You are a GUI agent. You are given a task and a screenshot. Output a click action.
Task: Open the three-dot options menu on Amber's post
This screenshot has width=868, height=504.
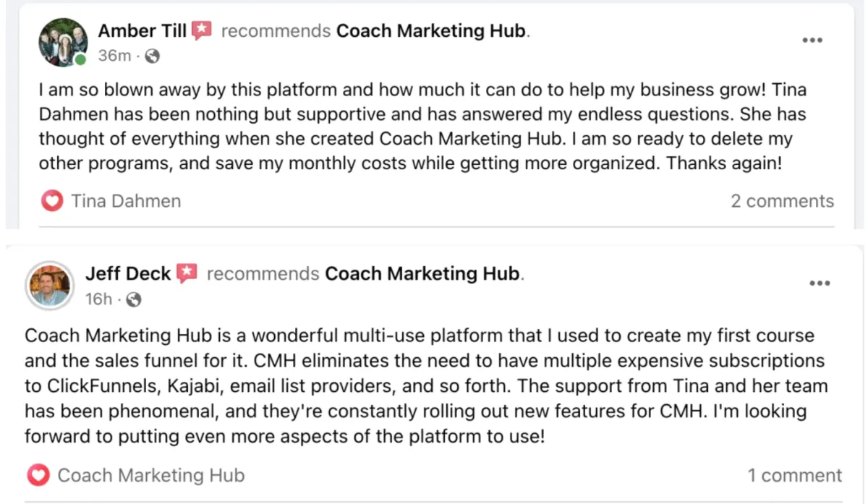(x=813, y=40)
